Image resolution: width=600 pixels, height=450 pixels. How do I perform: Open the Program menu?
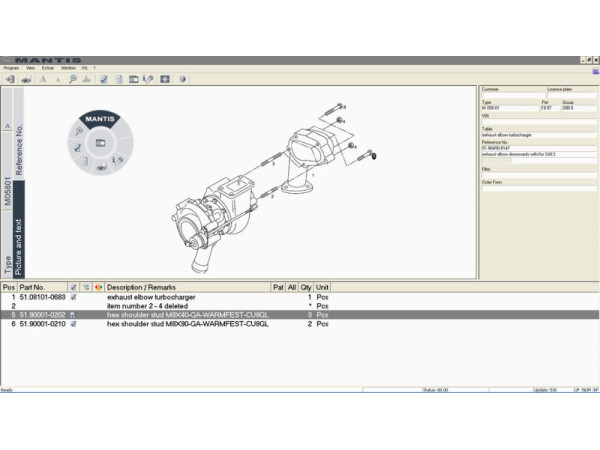[11, 67]
